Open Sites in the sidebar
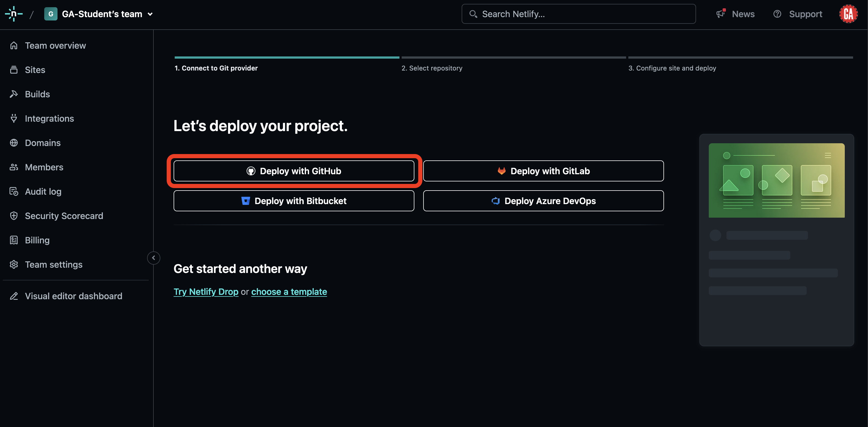Screen dimensions: 868x427 [35, 70]
